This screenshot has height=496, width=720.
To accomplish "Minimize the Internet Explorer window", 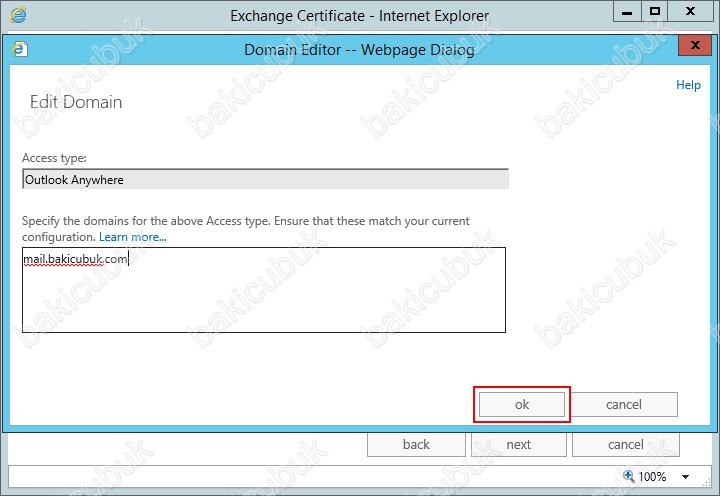I will (x=627, y=12).
